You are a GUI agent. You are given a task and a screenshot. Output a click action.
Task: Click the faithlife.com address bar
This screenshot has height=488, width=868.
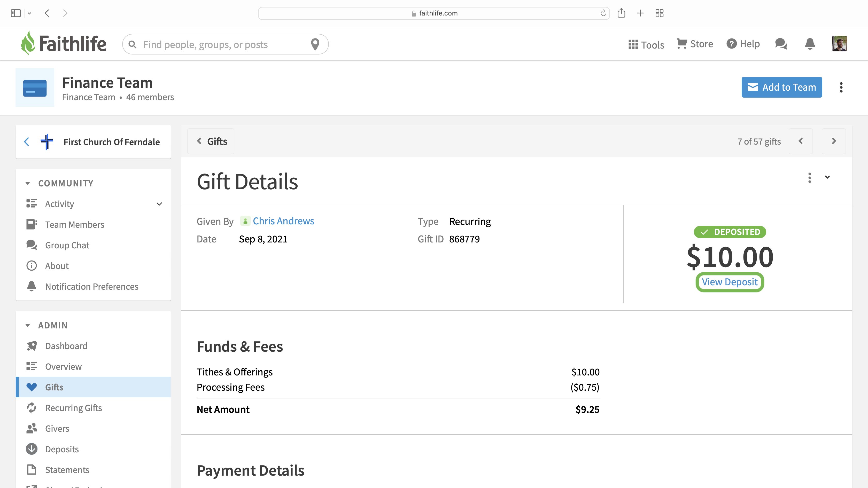tap(434, 13)
